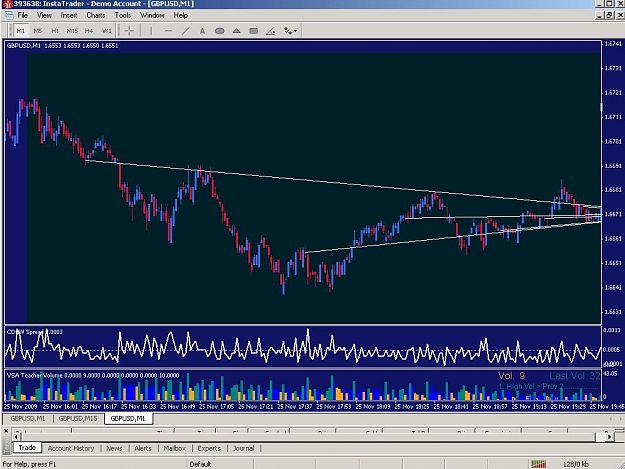Select the Trendline drawing tool
This screenshot has height=469, width=625.
(185, 31)
